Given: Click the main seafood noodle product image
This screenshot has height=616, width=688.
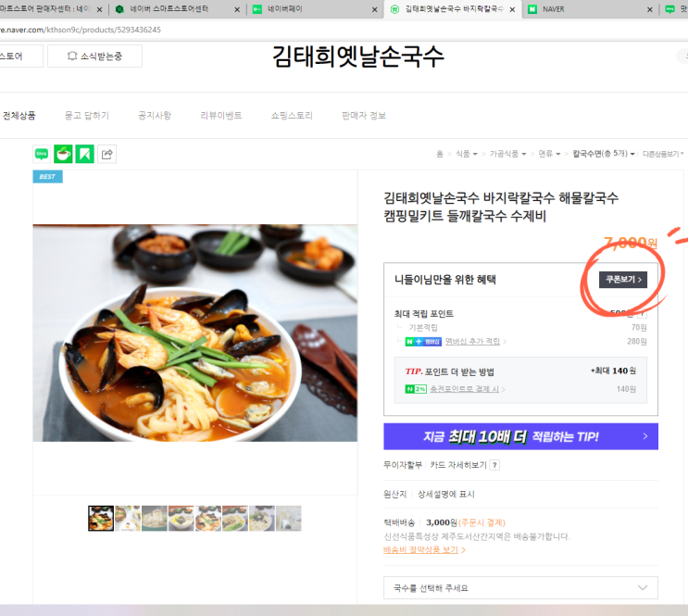Looking at the screenshot, I should coord(195,333).
